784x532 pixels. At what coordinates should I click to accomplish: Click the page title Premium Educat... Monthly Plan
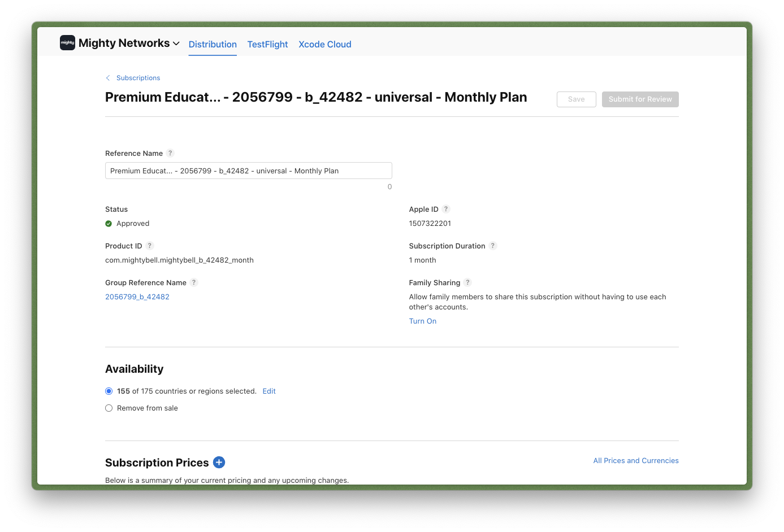click(316, 97)
